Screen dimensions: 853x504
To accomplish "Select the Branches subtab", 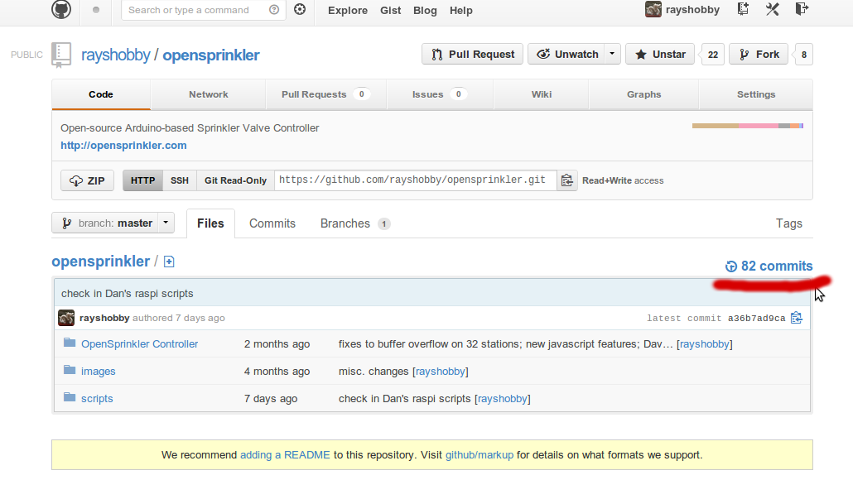I will [x=354, y=223].
